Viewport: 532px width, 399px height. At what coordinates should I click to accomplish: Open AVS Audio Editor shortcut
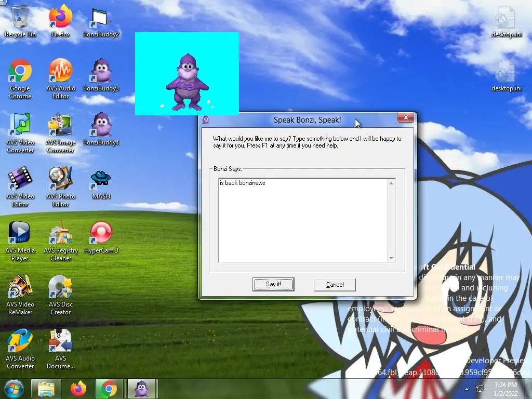[x=61, y=79]
